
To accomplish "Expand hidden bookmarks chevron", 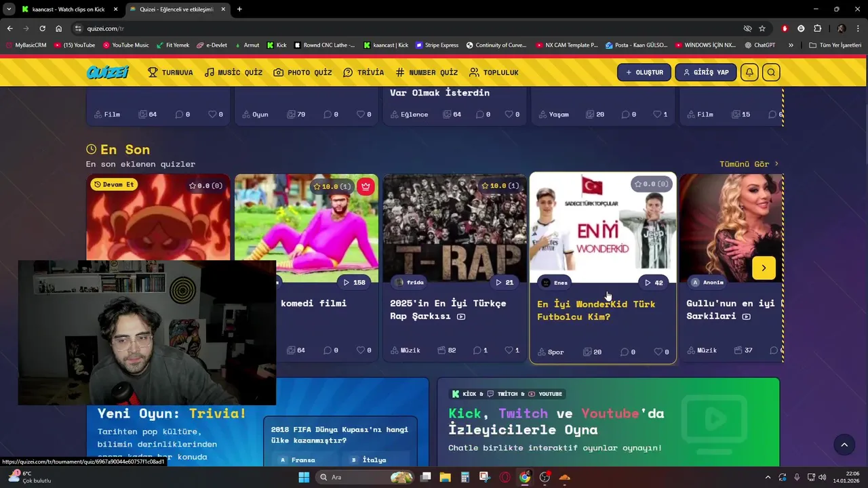I will tap(791, 45).
